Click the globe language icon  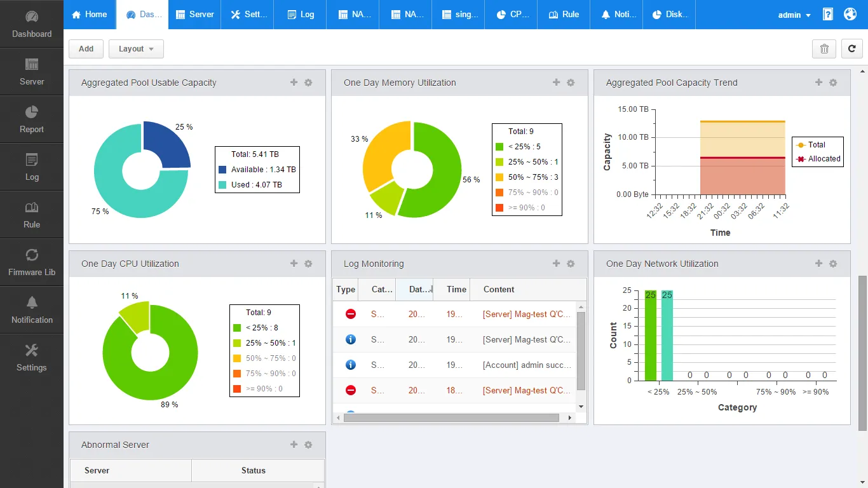pos(850,14)
